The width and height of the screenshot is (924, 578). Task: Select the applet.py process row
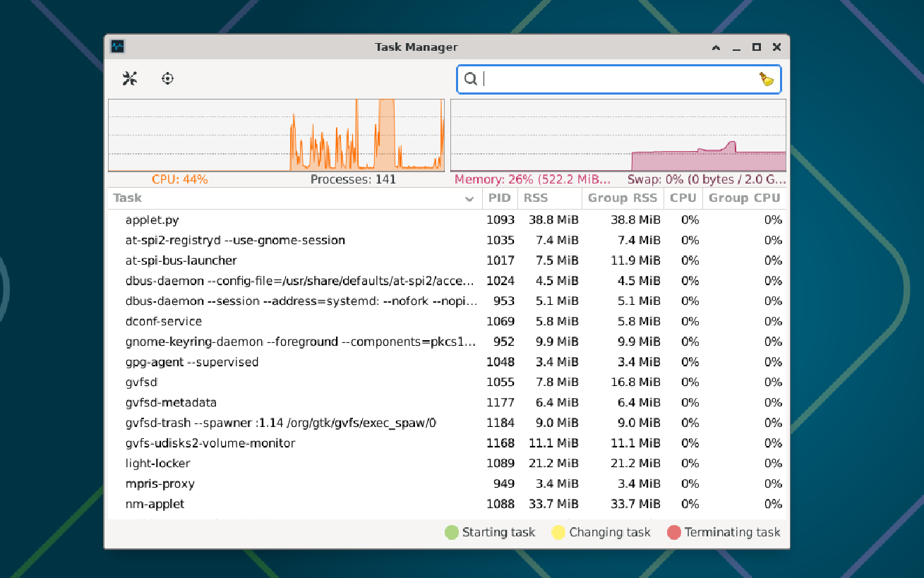pos(447,220)
